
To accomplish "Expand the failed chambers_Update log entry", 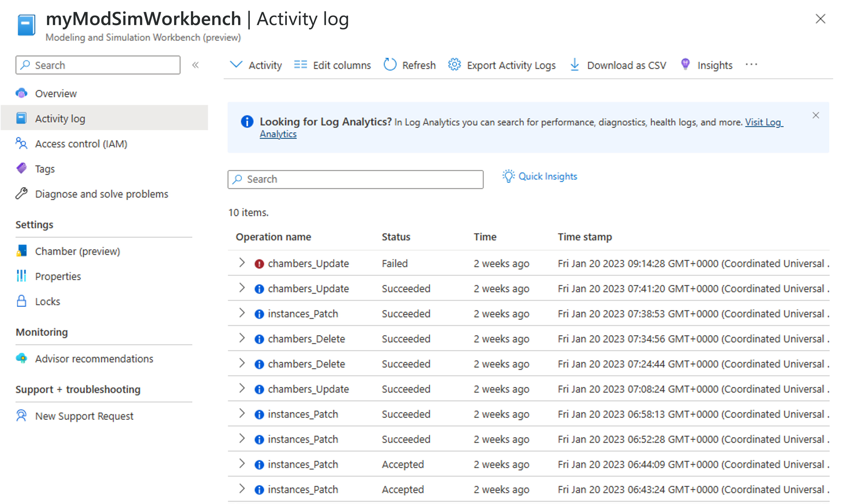I will [x=242, y=263].
